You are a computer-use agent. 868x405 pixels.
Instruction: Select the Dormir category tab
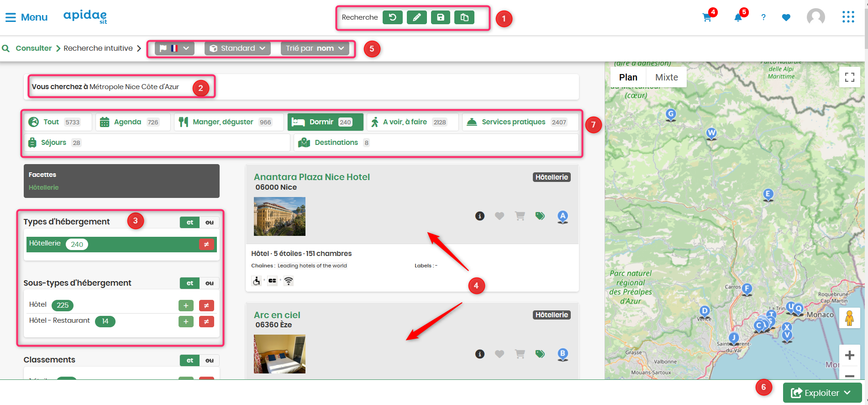coord(325,122)
